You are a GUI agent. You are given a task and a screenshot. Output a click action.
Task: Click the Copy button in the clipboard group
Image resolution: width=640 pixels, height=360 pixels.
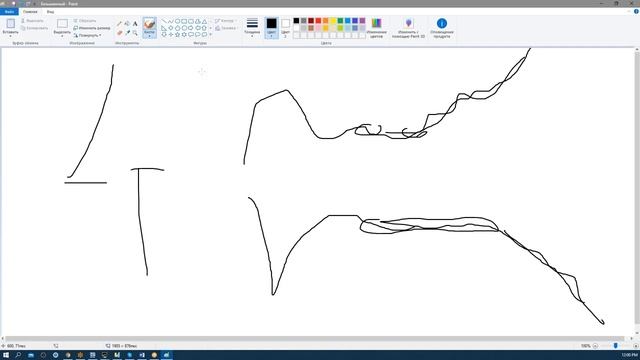point(34,28)
